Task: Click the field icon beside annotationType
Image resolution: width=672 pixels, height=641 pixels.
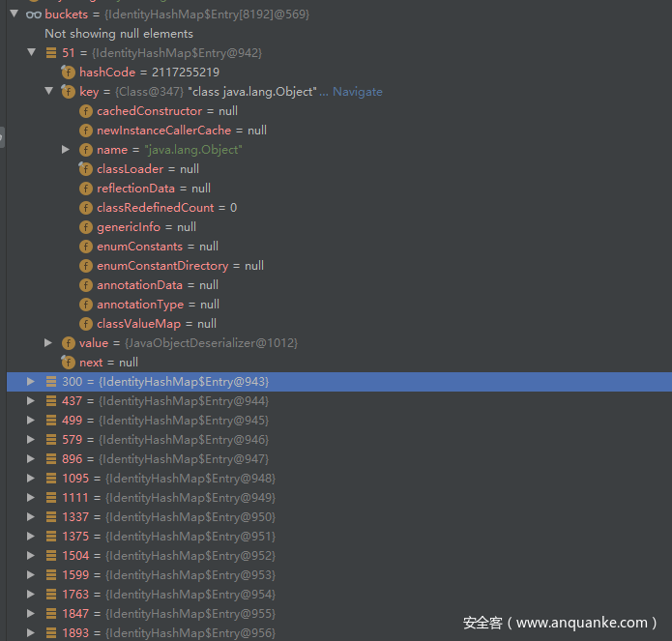Action: pyautogui.click(x=86, y=305)
